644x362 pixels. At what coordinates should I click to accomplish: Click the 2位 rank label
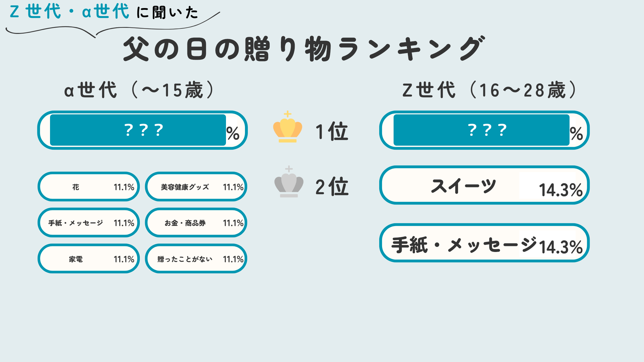tap(332, 186)
